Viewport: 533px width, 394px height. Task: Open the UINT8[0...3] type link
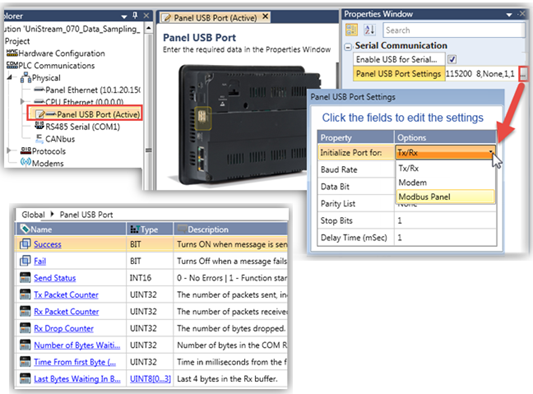[150, 379]
